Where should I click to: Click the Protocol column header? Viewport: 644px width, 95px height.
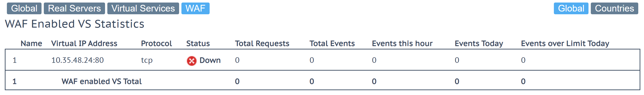pyautogui.click(x=156, y=43)
